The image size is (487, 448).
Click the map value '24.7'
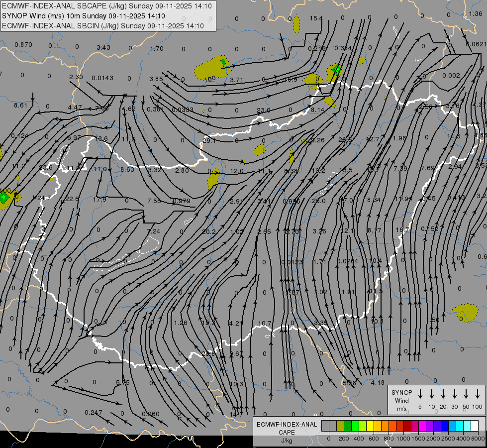44,198
